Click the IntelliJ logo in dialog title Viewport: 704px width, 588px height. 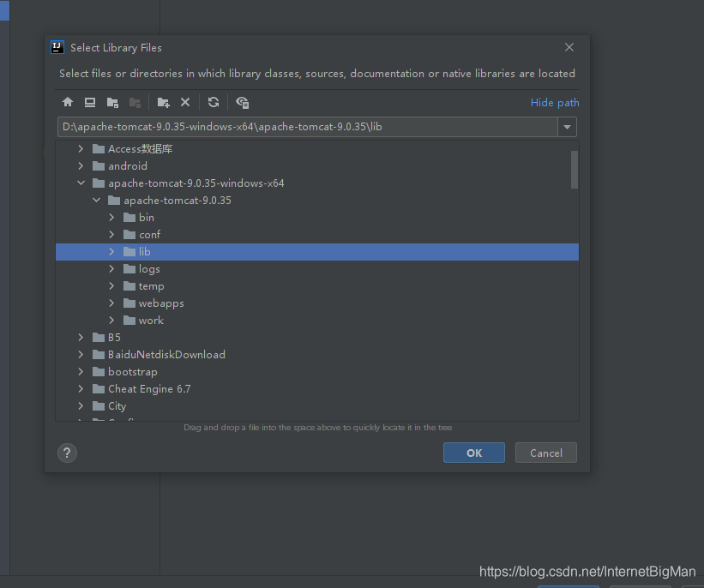point(57,47)
